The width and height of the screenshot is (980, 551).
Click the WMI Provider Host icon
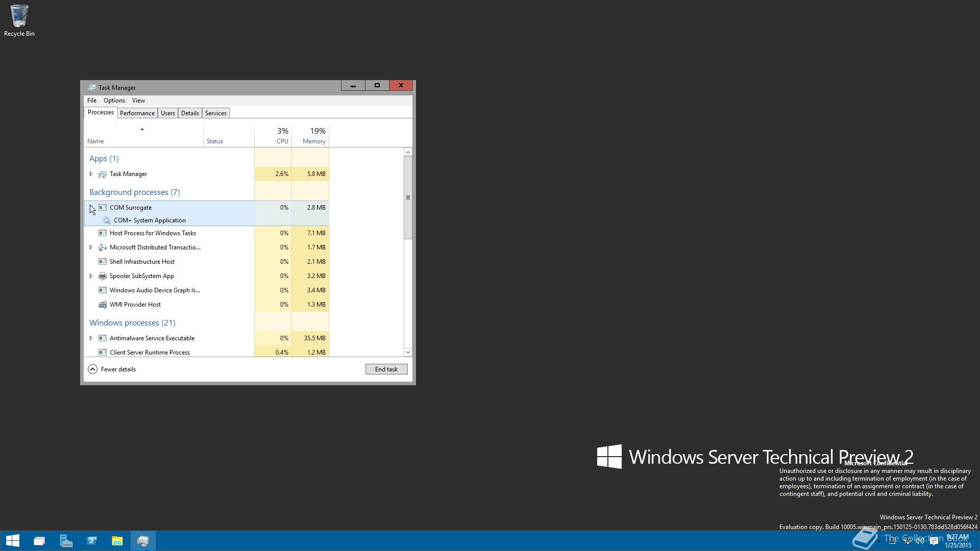(103, 305)
